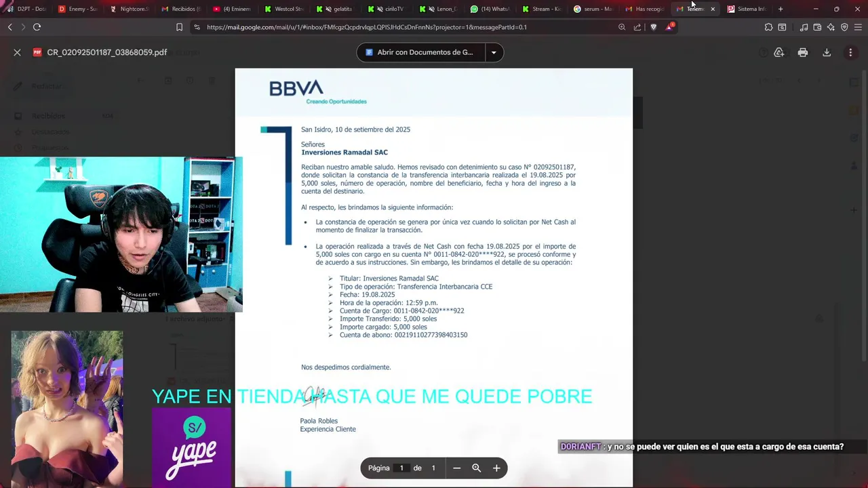This screenshot has height=488, width=868.
Task: Open the Brave playlist music note icon
Action: (x=804, y=27)
